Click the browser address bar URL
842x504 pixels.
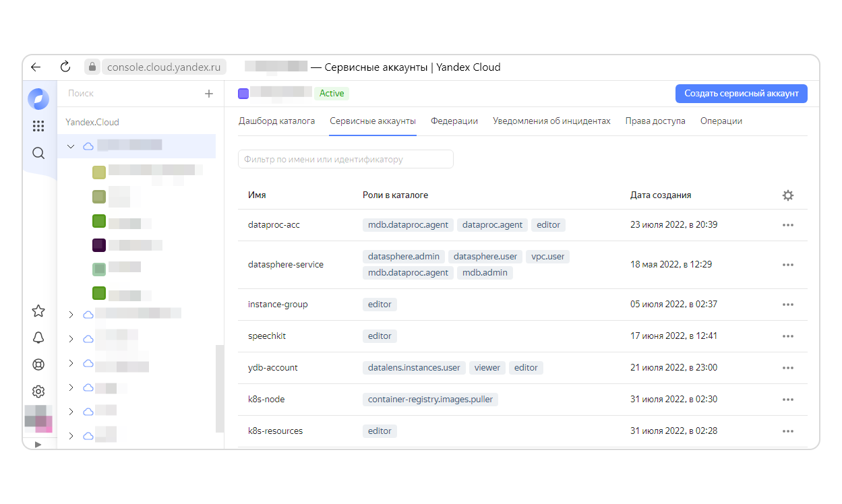tap(164, 67)
